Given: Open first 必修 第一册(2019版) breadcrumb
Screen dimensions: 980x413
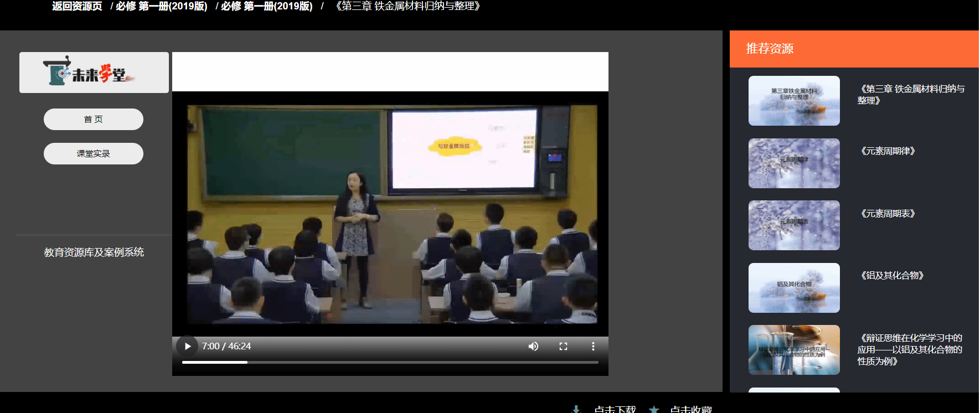Looking at the screenshot, I should pos(161,6).
